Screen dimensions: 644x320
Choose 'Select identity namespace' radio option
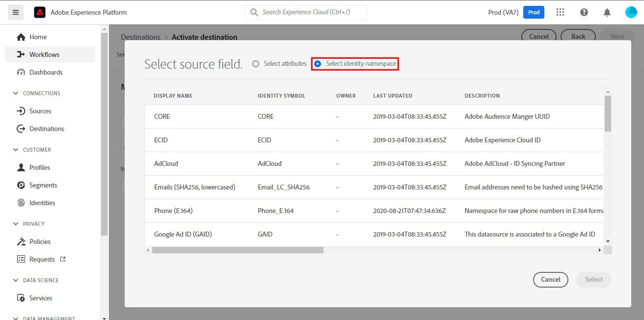(x=318, y=64)
